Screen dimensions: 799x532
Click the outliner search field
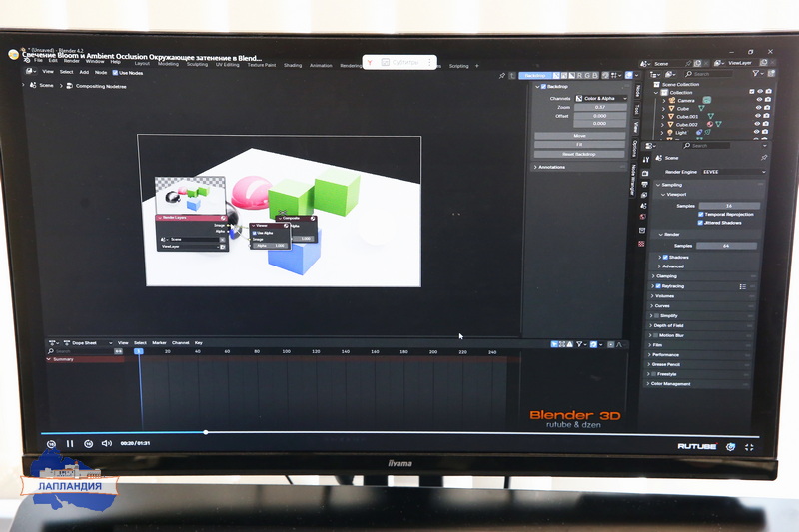(x=709, y=74)
